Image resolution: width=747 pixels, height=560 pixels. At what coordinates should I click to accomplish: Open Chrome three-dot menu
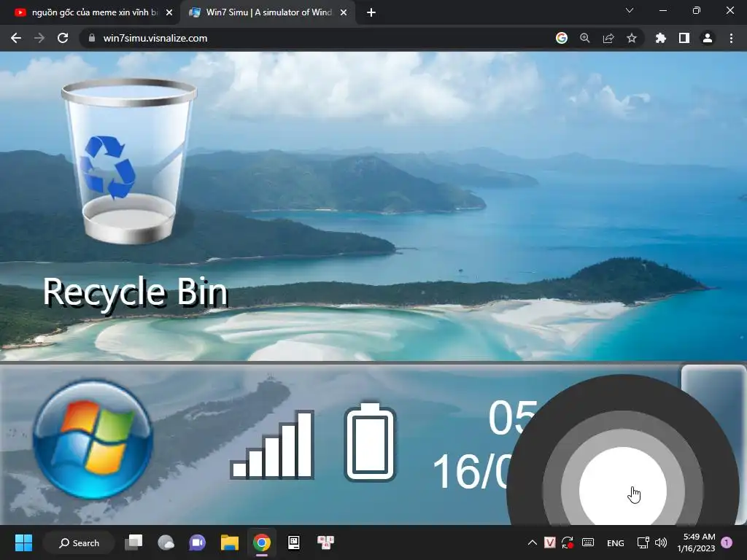(x=731, y=38)
